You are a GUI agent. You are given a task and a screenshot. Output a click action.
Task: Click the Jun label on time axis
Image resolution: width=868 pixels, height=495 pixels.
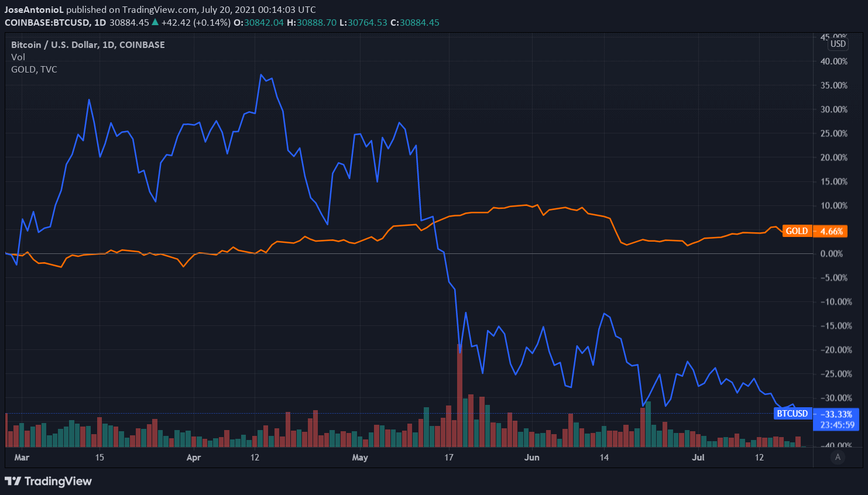coord(532,458)
